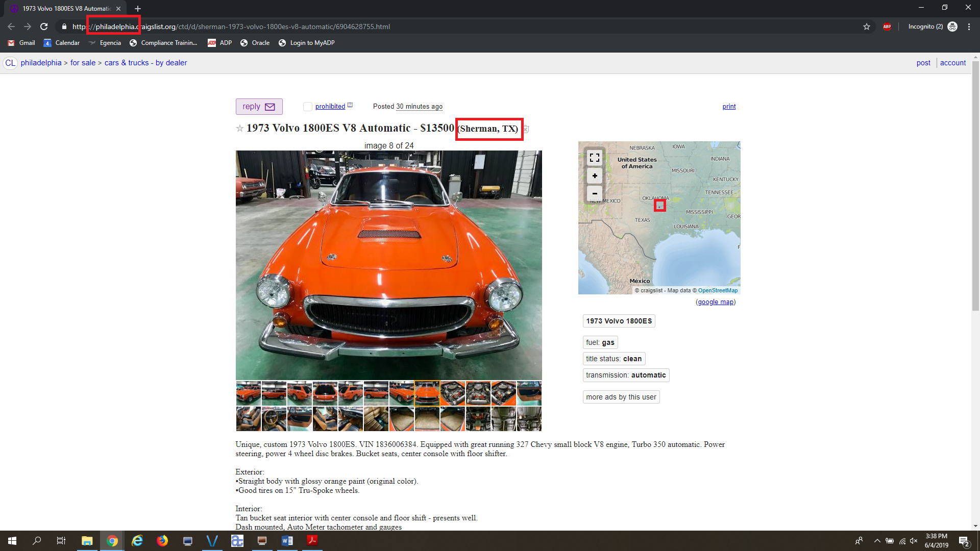Open the ADP bookmark

(x=220, y=43)
